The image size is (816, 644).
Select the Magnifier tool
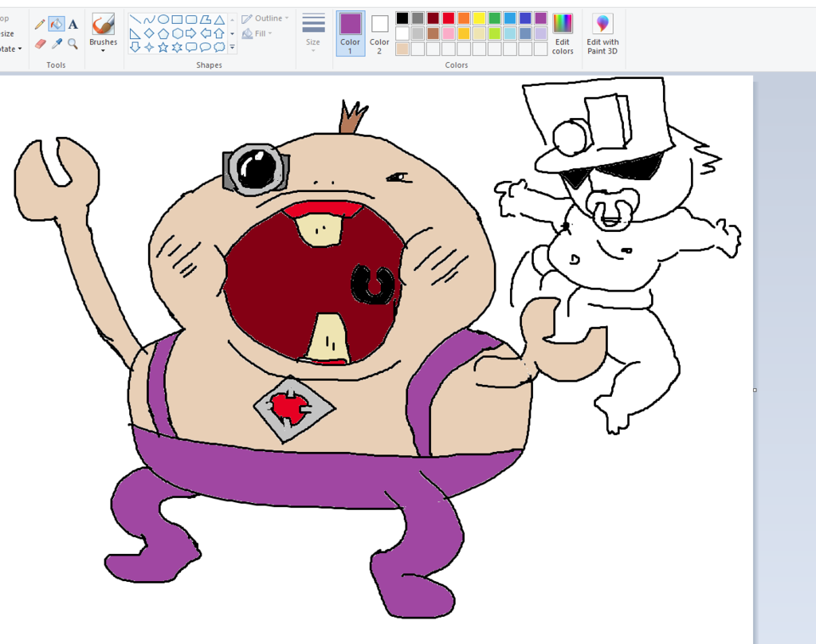(73, 44)
